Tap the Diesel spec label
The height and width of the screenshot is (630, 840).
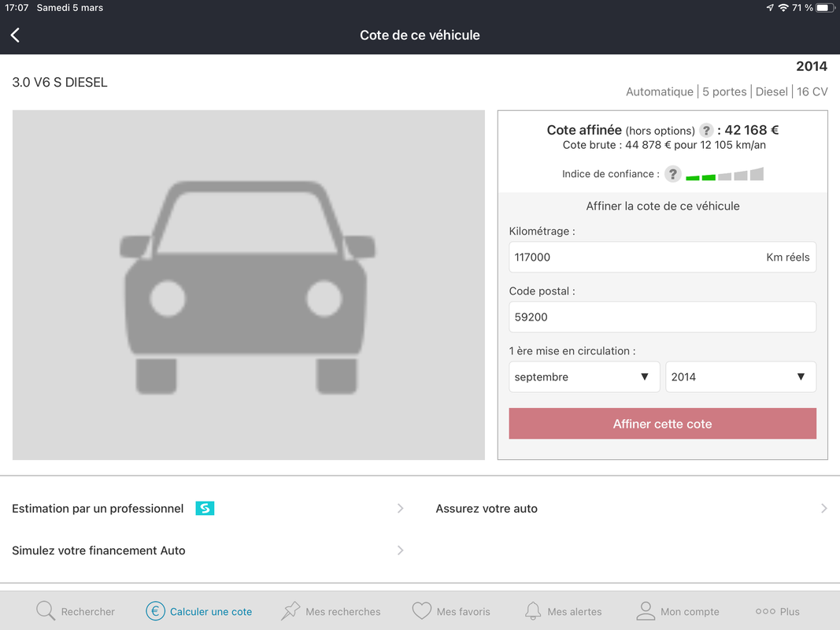(772, 91)
